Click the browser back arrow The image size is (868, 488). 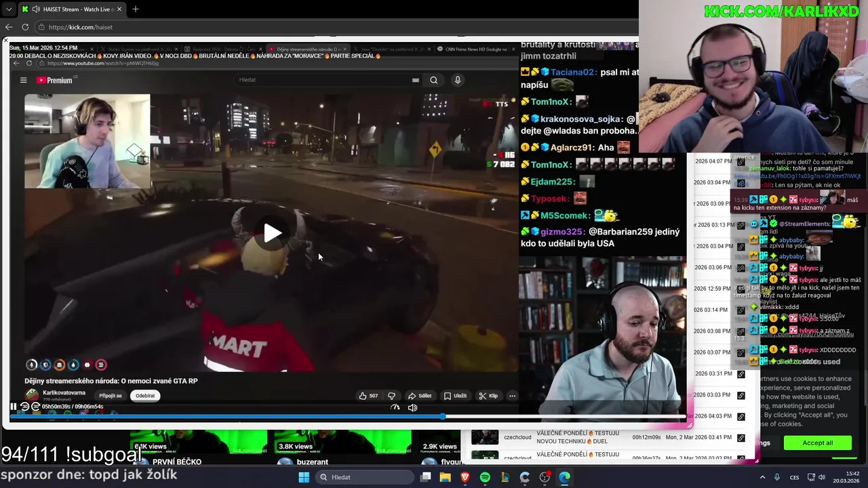point(9,27)
